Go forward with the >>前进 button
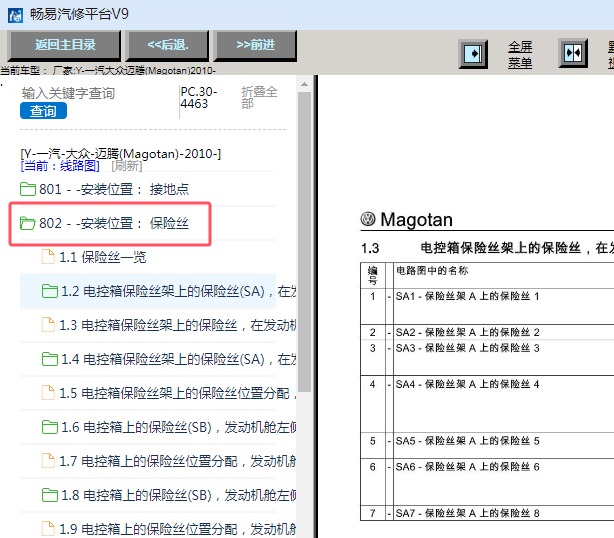Screen dimensions: 614x538 pos(255,45)
